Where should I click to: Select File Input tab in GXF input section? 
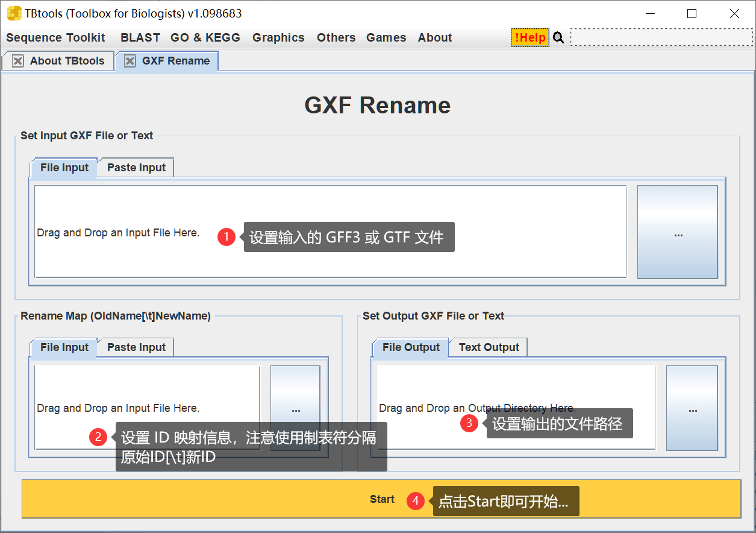(x=64, y=168)
